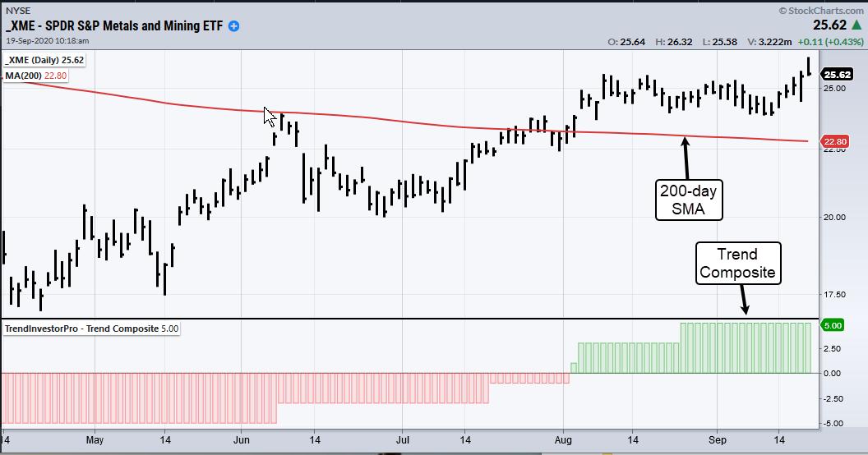Click the Trend Composite annotation box

(737, 263)
